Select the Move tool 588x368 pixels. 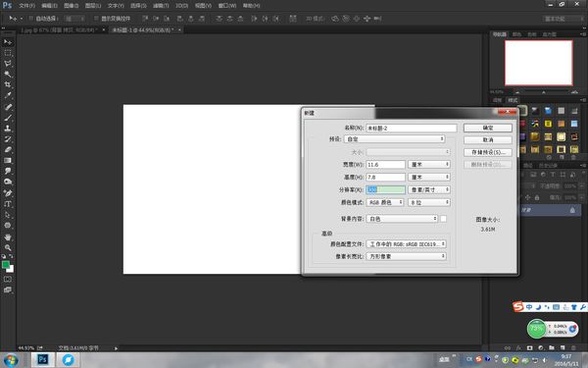8,42
